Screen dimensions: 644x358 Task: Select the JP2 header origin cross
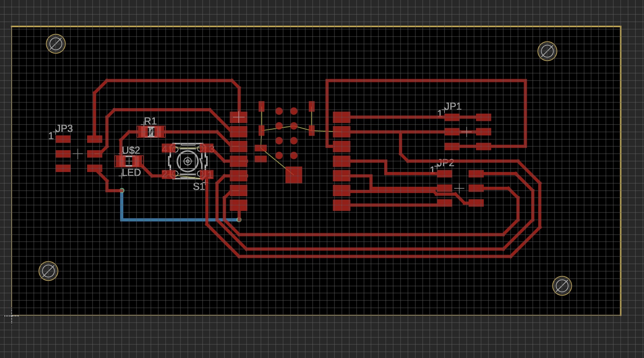459,188
